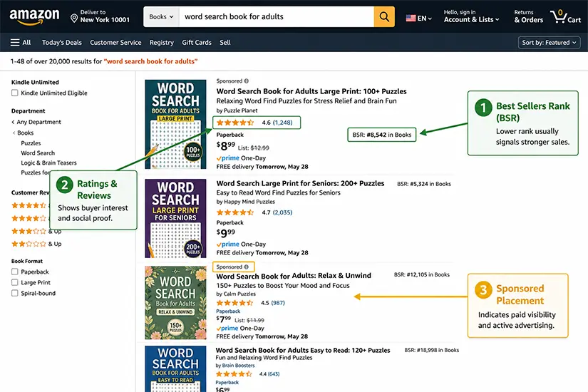
Task: Click the $8.99 price
Action: coord(226,146)
